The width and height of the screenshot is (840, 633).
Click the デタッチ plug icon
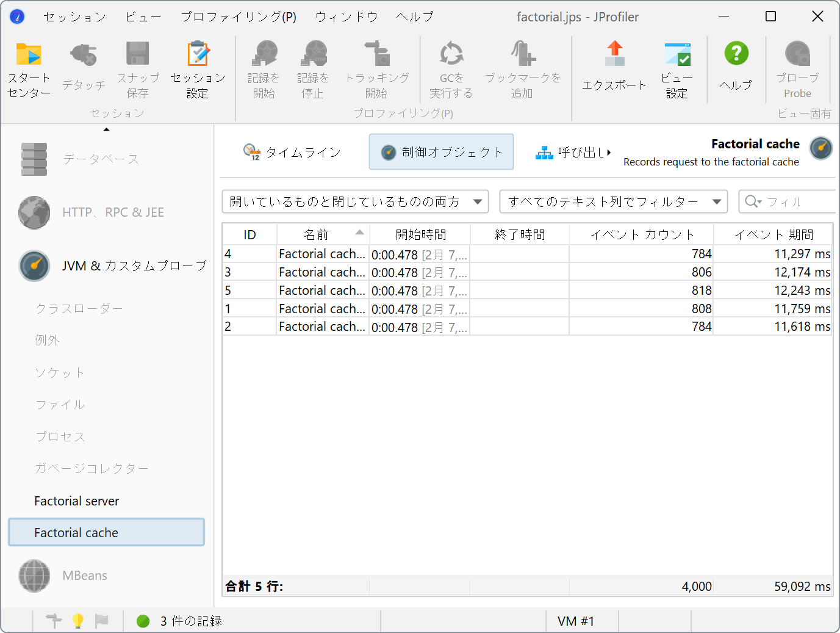pyautogui.click(x=84, y=54)
